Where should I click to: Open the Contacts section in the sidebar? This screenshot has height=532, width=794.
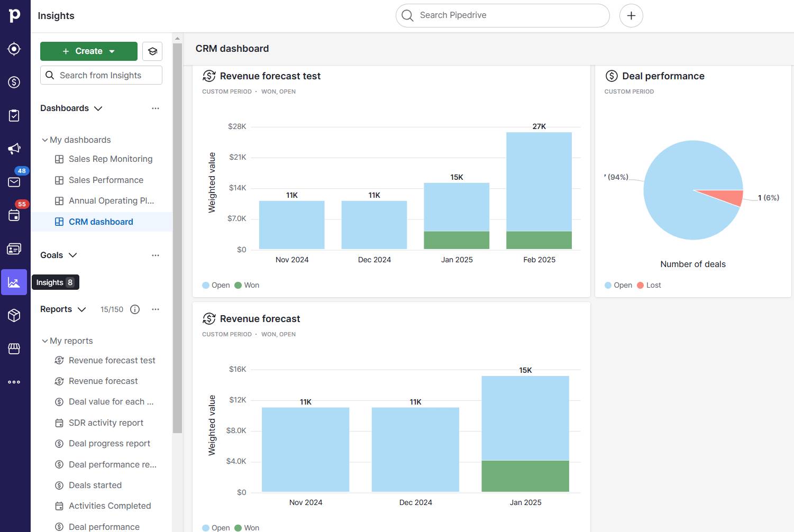[14, 249]
